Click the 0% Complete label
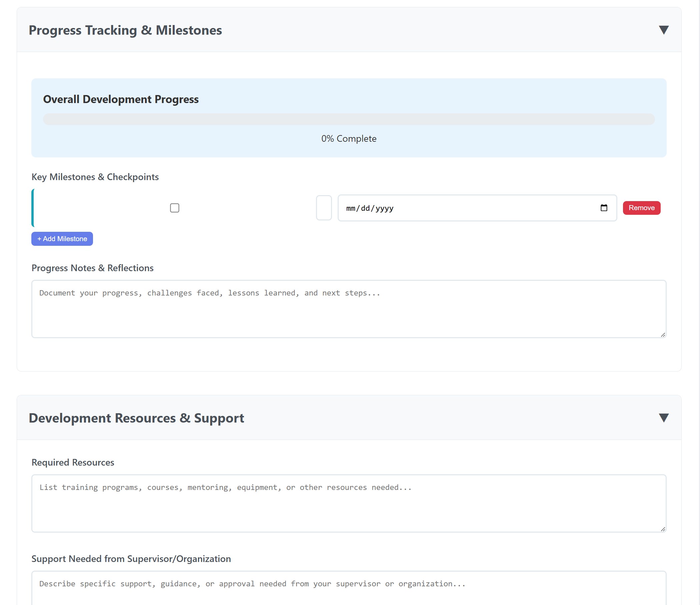Screen dimensions: 700x605 349,138
